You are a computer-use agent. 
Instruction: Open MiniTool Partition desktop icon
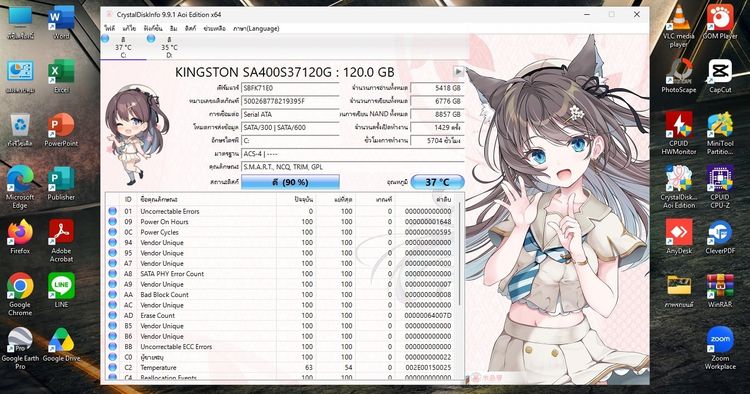[x=720, y=134]
